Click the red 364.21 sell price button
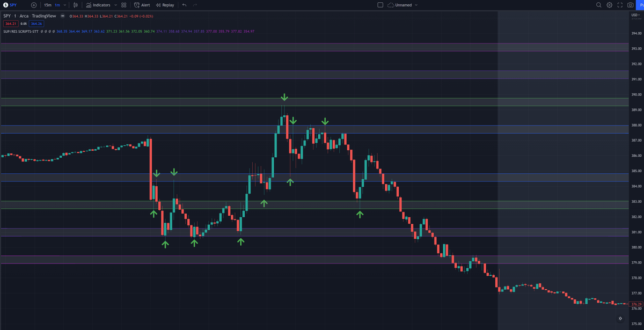 point(11,24)
